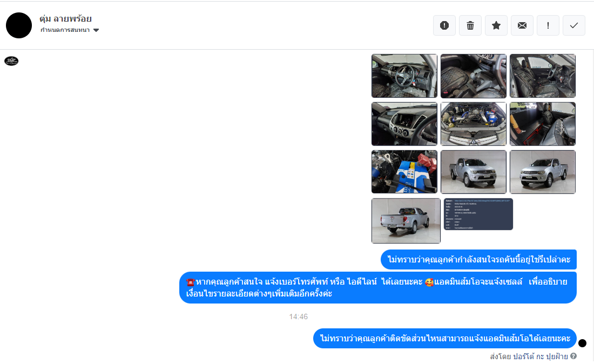Click message requesting phone number or Line ID
This screenshot has height=364, width=594.
pyautogui.click(x=377, y=287)
